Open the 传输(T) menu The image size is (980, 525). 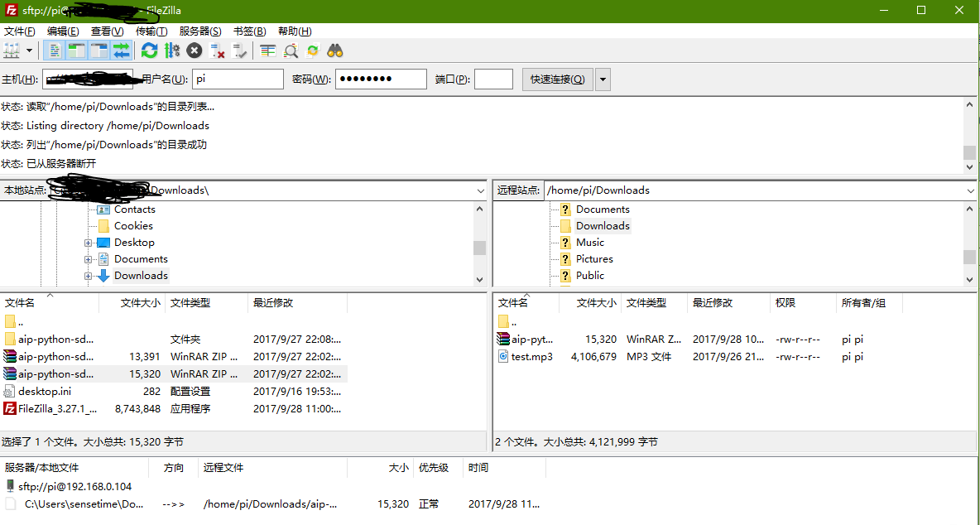click(151, 31)
